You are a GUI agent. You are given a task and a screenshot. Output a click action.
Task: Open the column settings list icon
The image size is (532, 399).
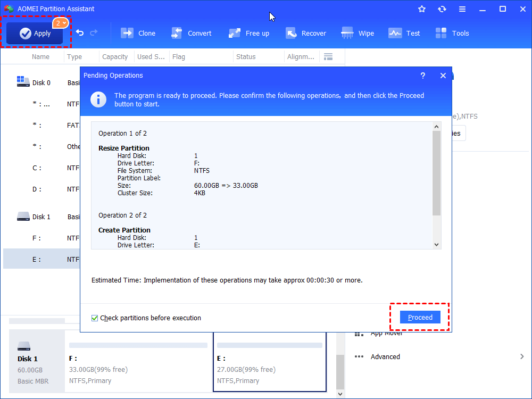click(328, 57)
